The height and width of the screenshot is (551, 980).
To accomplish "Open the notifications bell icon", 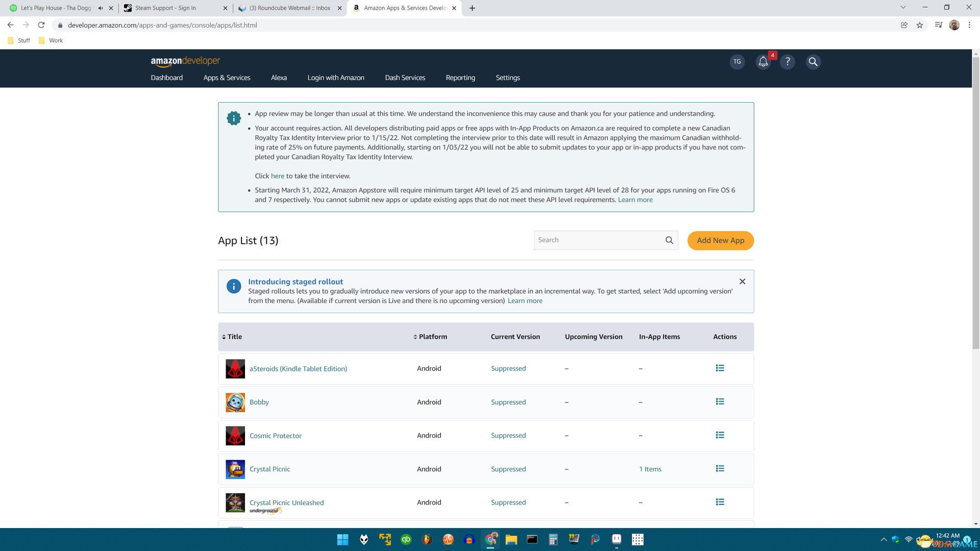I will (x=763, y=62).
